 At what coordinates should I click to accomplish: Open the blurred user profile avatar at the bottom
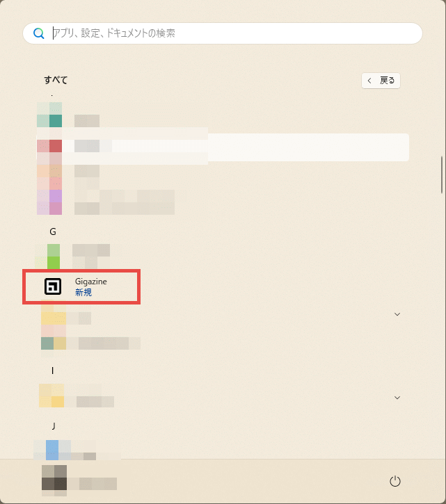[x=54, y=478]
